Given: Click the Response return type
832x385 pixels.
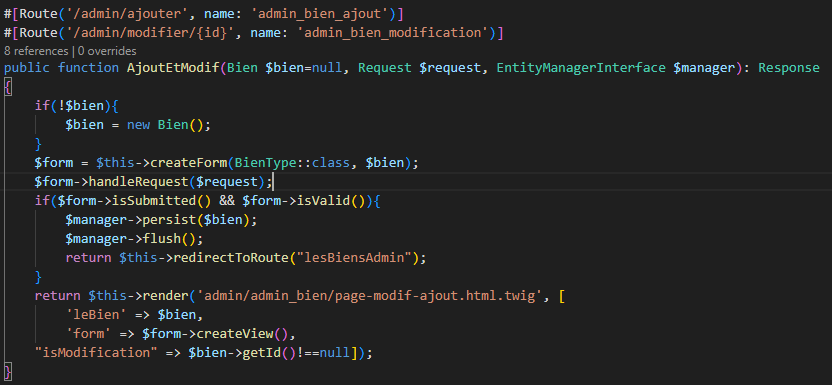Looking at the screenshot, I should click(788, 68).
